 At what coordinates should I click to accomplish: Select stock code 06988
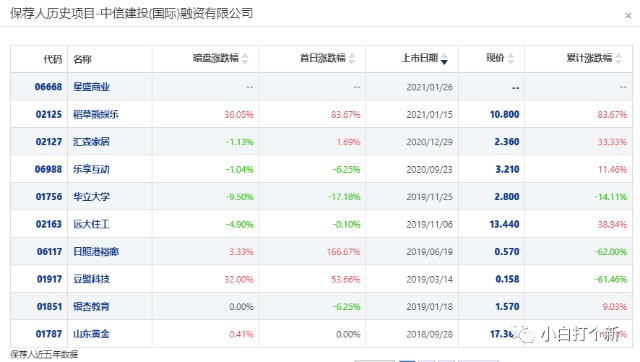click(48, 169)
